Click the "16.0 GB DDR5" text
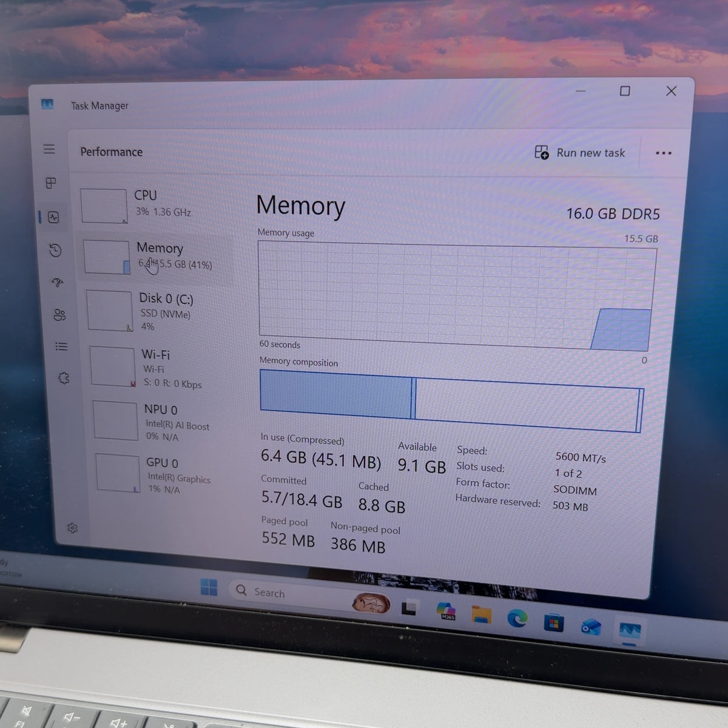 [613, 214]
